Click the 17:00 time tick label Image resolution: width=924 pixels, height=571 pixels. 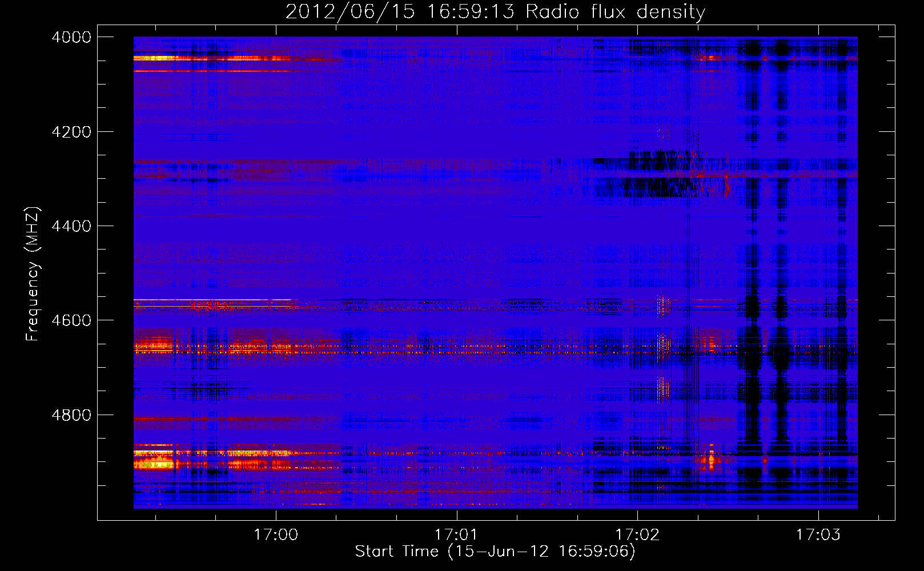(276, 534)
